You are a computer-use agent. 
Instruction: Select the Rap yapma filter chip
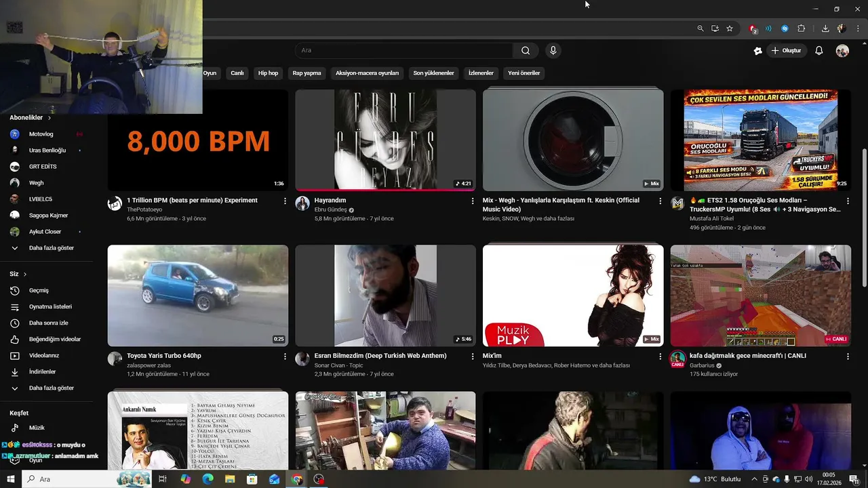pyautogui.click(x=307, y=73)
